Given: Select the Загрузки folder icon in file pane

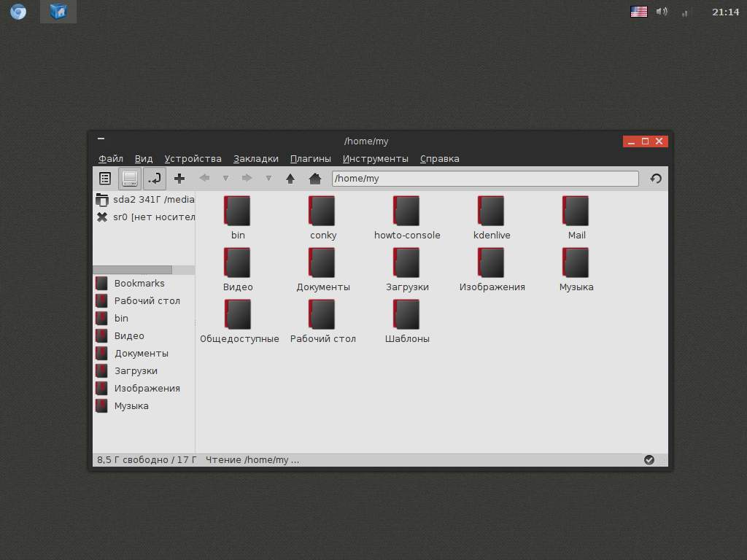Looking at the screenshot, I should coord(406,262).
